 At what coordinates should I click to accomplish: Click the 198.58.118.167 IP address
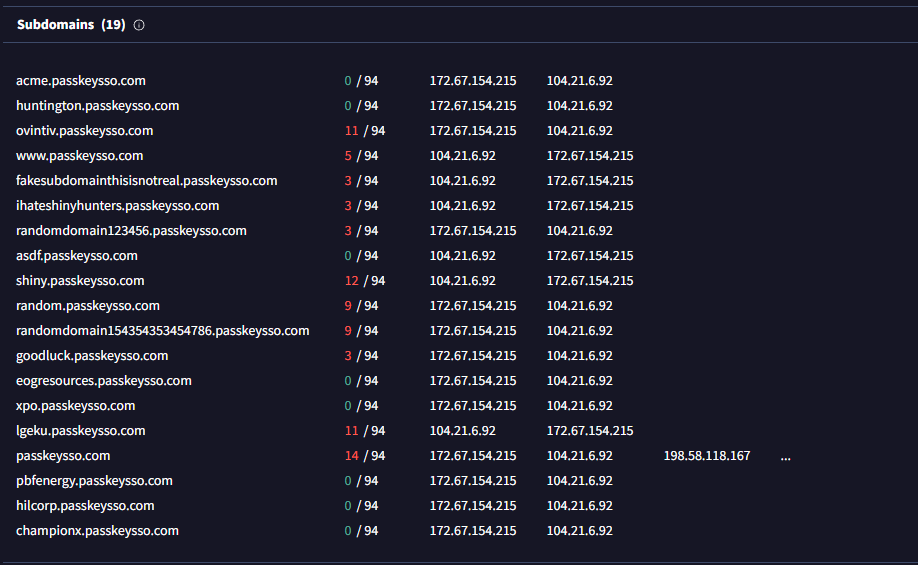pyautogui.click(x=707, y=456)
